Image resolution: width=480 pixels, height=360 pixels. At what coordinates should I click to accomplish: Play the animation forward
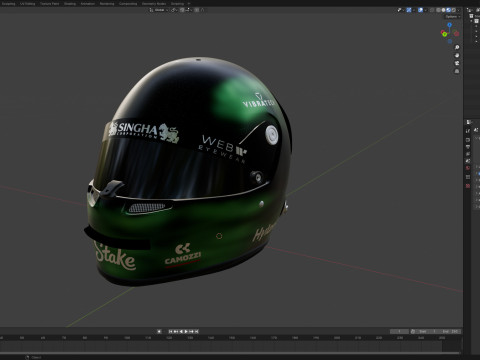click(x=186, y=331)
